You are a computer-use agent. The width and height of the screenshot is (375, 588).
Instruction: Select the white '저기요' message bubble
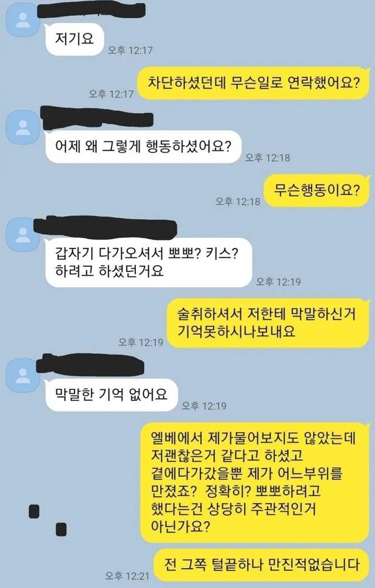point(74,39)
